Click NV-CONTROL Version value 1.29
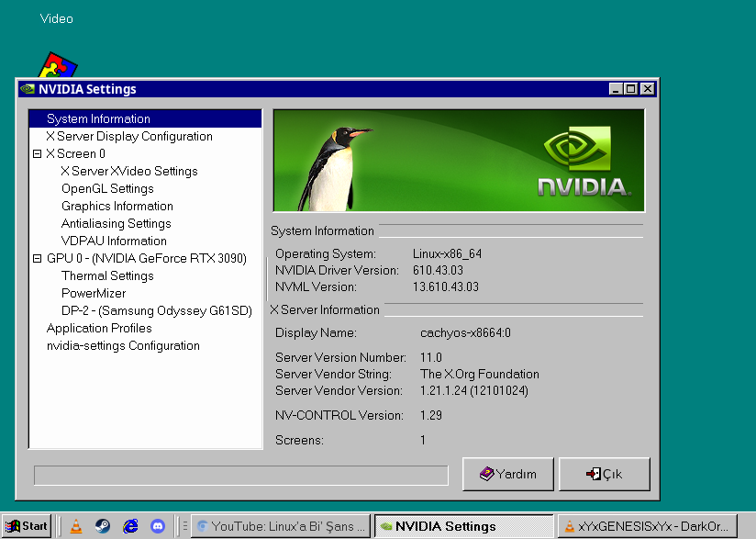 click(431, 415)
